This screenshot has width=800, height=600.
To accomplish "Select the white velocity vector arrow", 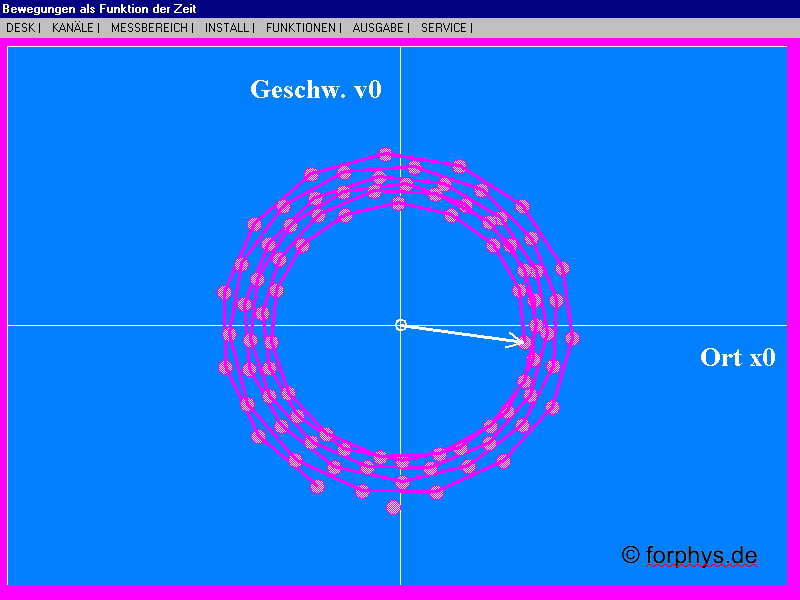I will (465, 334).
